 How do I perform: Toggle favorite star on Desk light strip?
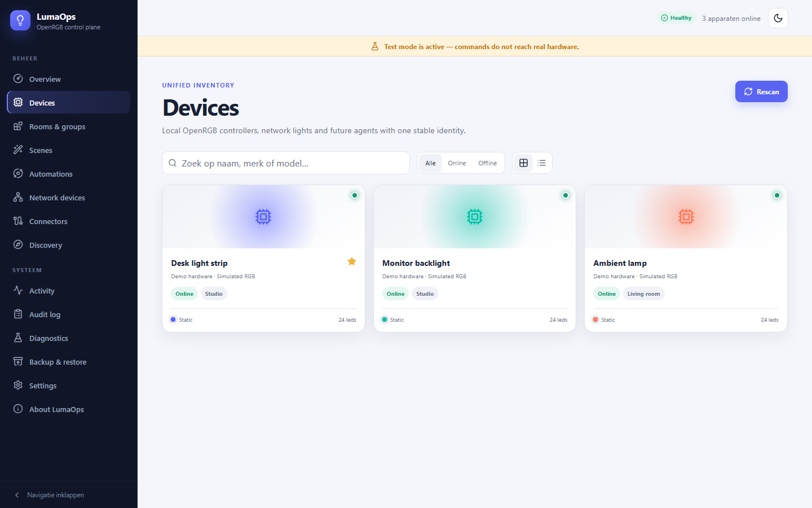click(x=352, y=261)
